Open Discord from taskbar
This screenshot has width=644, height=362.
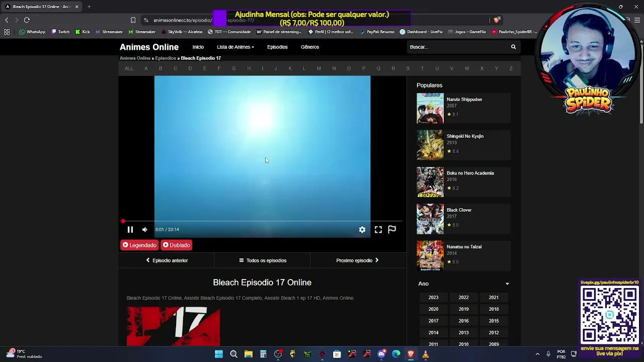381,354
